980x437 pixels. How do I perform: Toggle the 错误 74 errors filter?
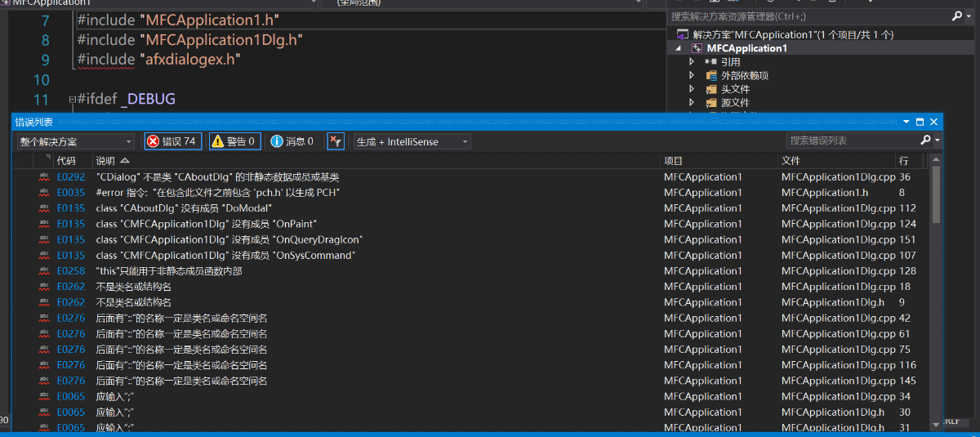pyautogui.click(x=172, y=141)
